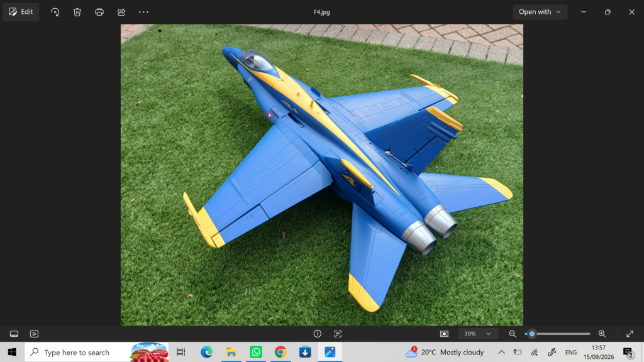This screenshot has height=362, width=644.
Task: Adjust the zoom slider handle
Action: pos(532,334)
